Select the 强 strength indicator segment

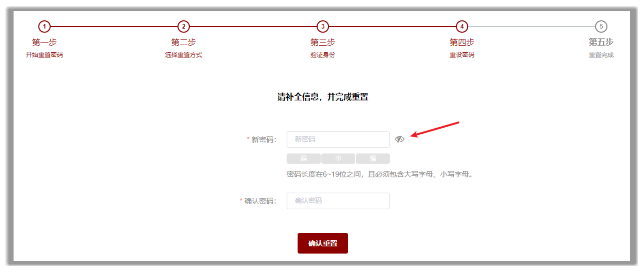(x=373, y=158)
